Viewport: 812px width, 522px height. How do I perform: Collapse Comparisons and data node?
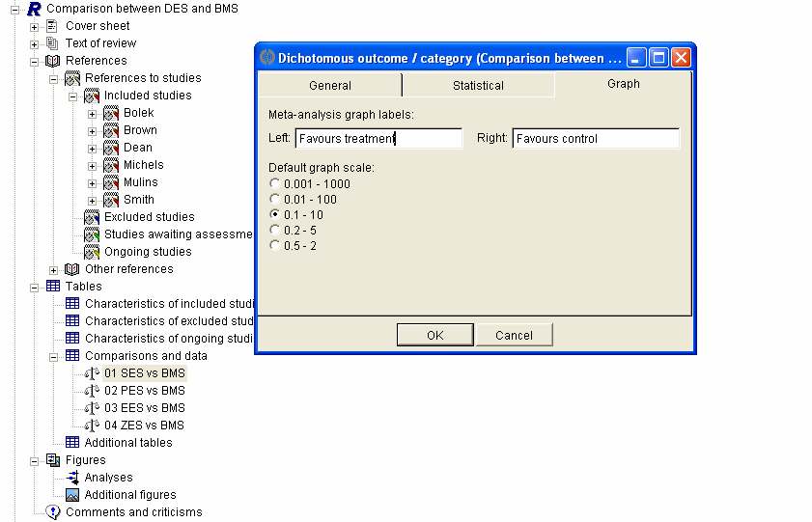click(x=53, y=357)
